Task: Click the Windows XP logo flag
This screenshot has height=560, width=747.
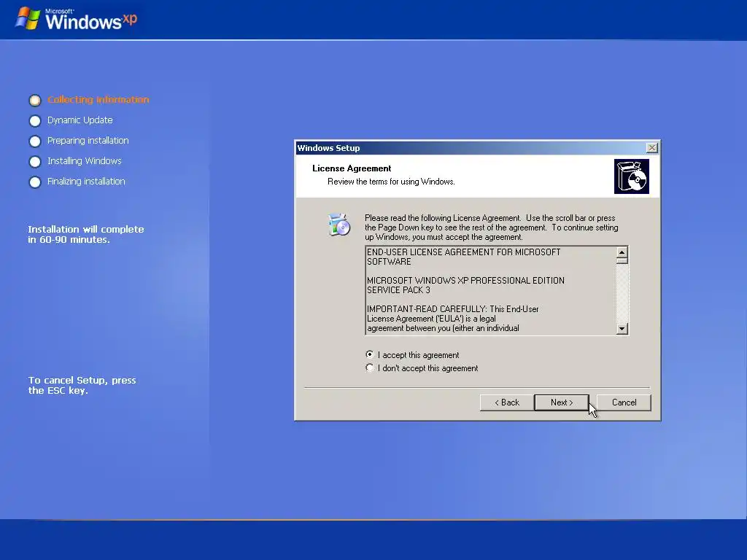Action: 28,18
